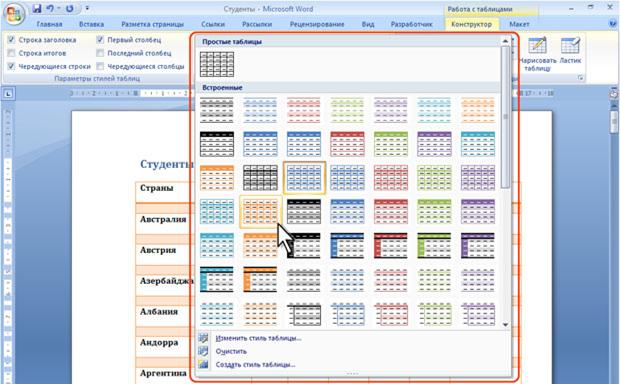The height and width of the screenshot is (384, 620).
Task: Open the round Office button menu
Action: pos(14,15)
